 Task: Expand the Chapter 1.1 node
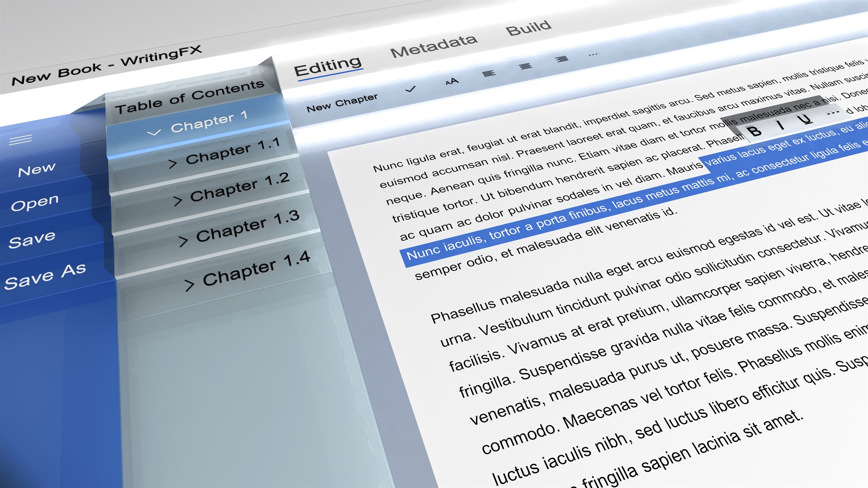point(172,164)
